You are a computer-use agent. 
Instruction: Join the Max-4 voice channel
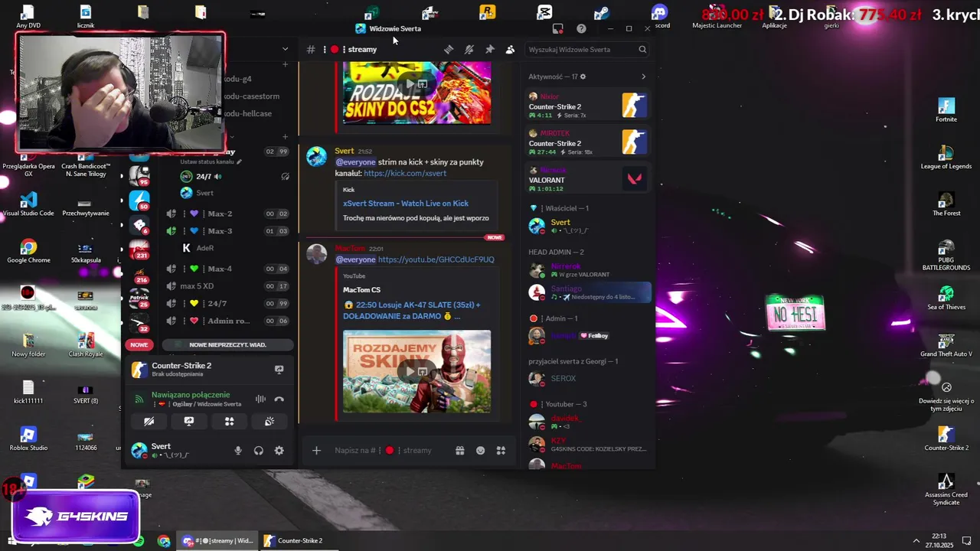click(228, 269)
